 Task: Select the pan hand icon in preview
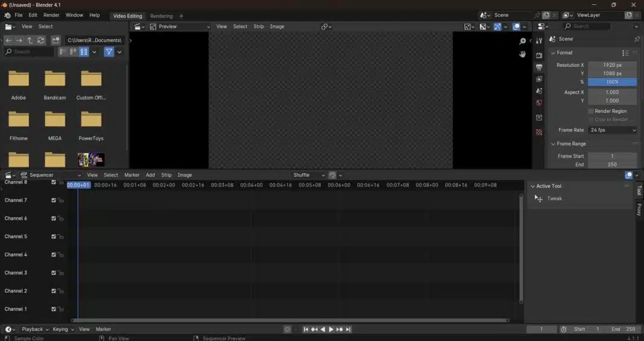click(x=522, y=54)
